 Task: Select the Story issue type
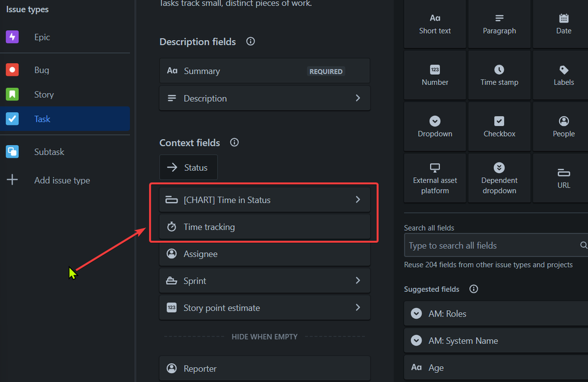pyautogui.click(x=65, y=94)
